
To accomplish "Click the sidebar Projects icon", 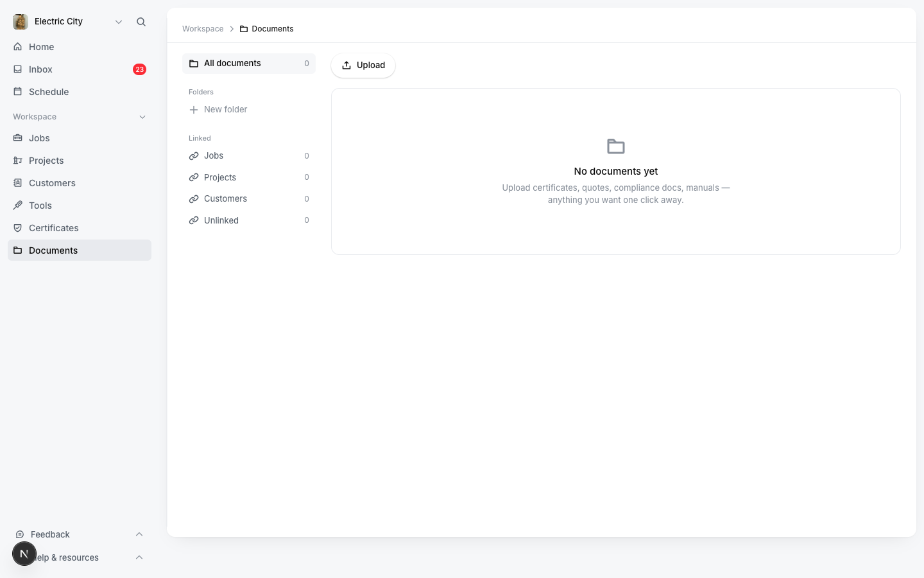I will click(x=18, y=161).
